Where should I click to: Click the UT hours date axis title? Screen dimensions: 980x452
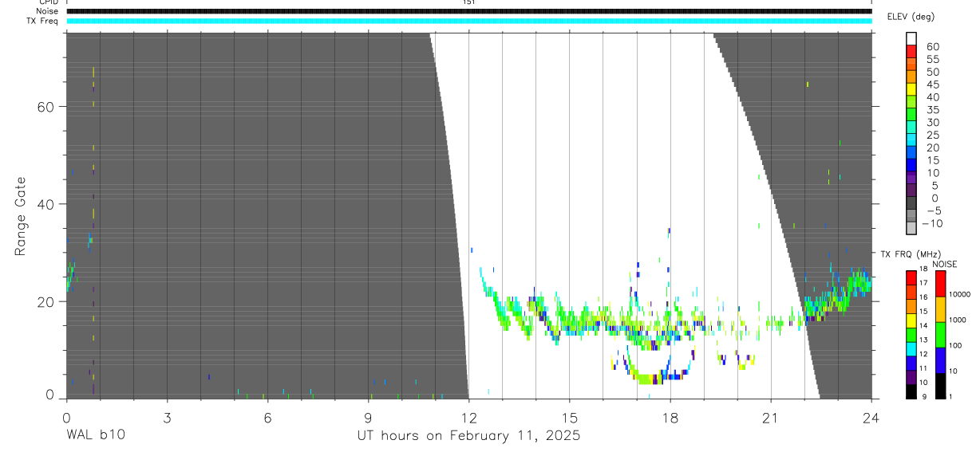[468, 436]
